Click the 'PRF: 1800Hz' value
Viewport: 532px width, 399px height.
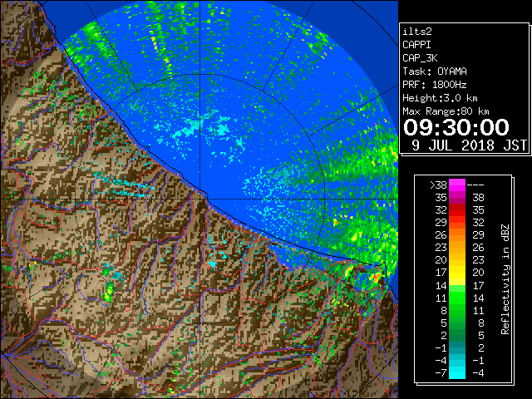tap(435, 85)
